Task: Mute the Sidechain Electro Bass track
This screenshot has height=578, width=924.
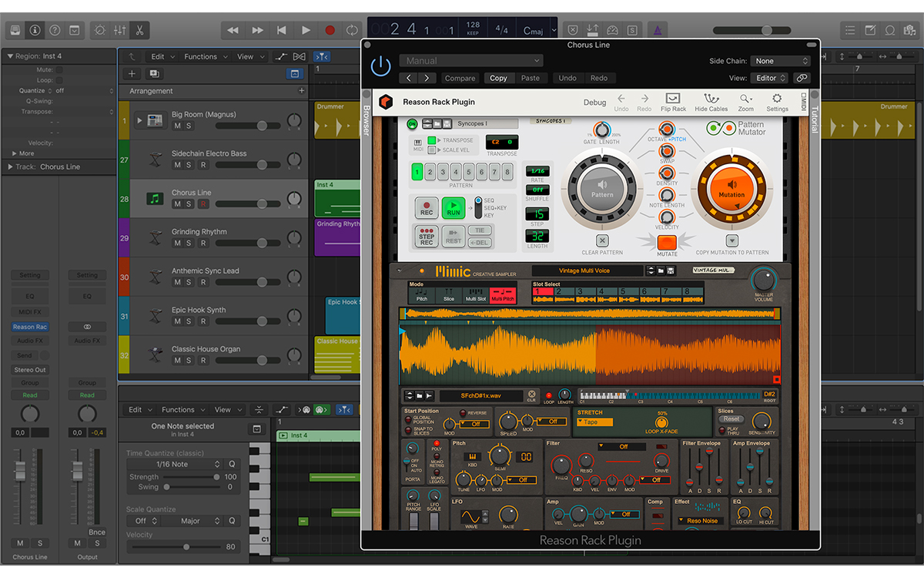Action: point(177,165)
